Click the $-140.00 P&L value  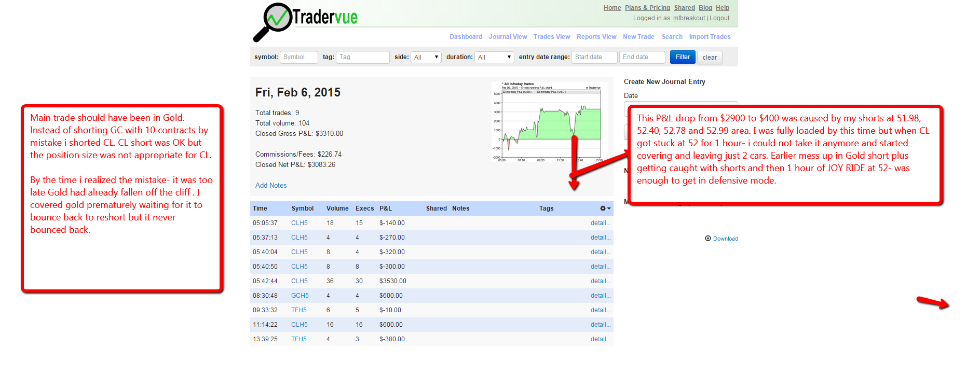pos(392,223)
